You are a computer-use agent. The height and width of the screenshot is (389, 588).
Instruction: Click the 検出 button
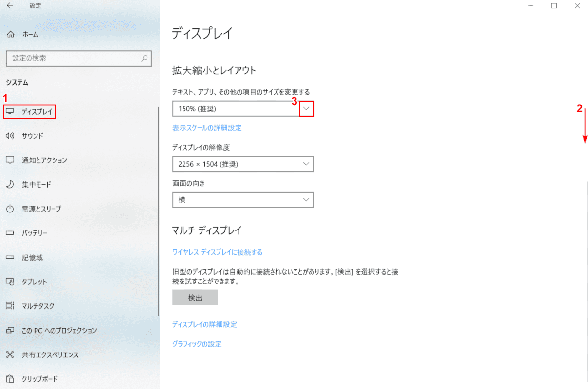[x=195, y=298]
